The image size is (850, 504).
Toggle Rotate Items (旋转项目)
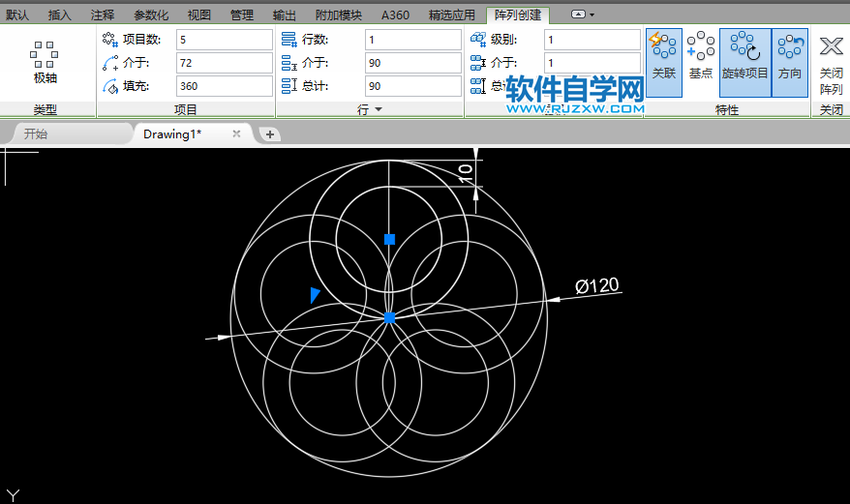coord(744,63)
